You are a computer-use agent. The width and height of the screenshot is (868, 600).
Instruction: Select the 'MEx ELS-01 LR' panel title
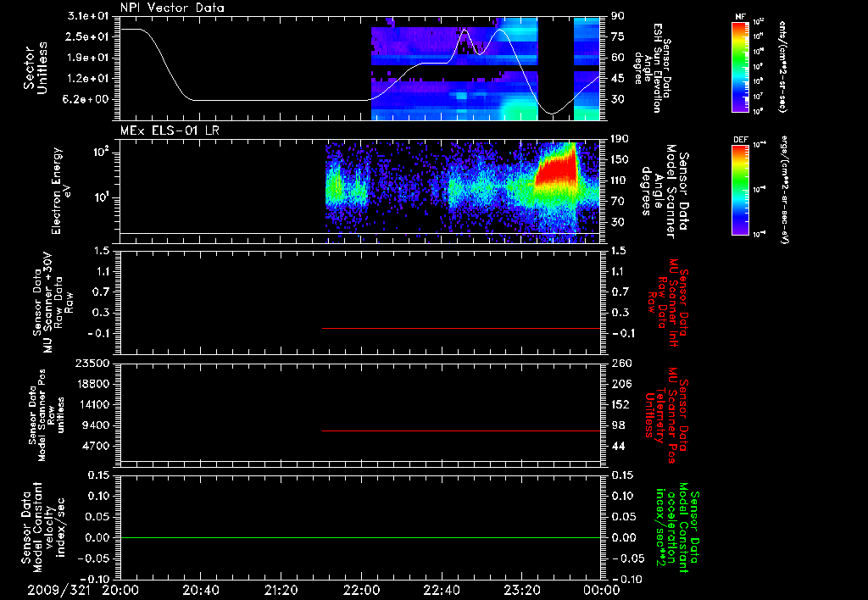[170, 131]
